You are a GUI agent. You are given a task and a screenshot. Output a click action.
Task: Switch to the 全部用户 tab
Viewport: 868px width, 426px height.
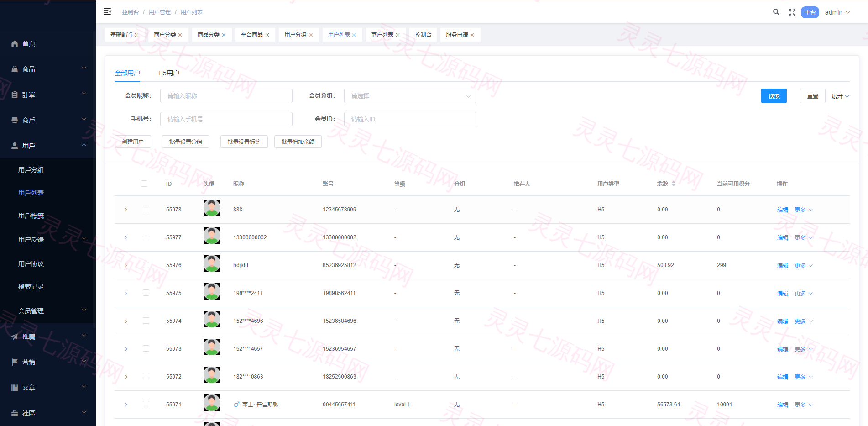click(127, 73)
